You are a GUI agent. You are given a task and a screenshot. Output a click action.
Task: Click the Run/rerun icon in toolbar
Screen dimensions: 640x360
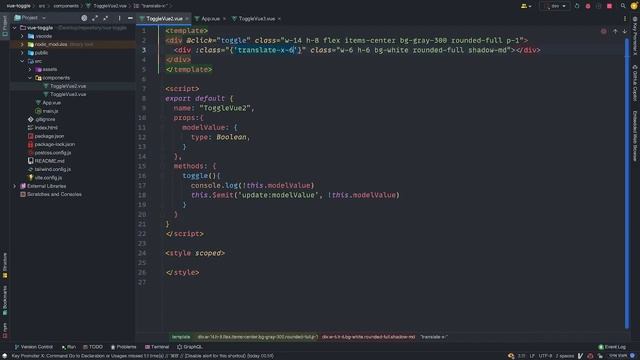(577, 6)
